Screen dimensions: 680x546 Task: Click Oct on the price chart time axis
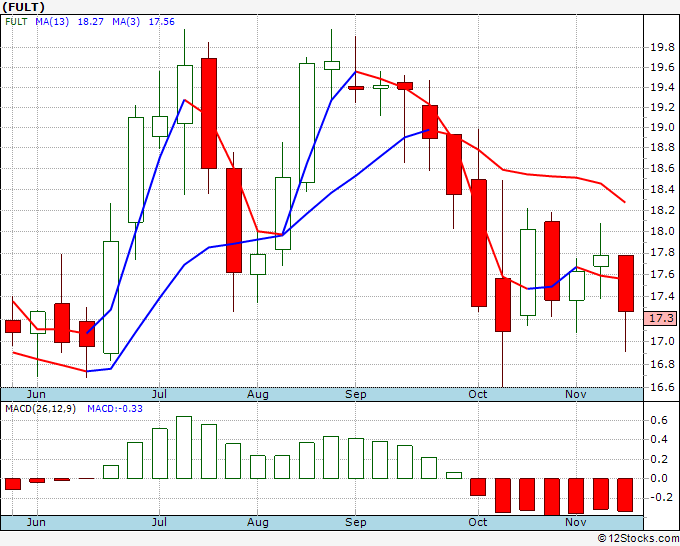tap(477, 394)
